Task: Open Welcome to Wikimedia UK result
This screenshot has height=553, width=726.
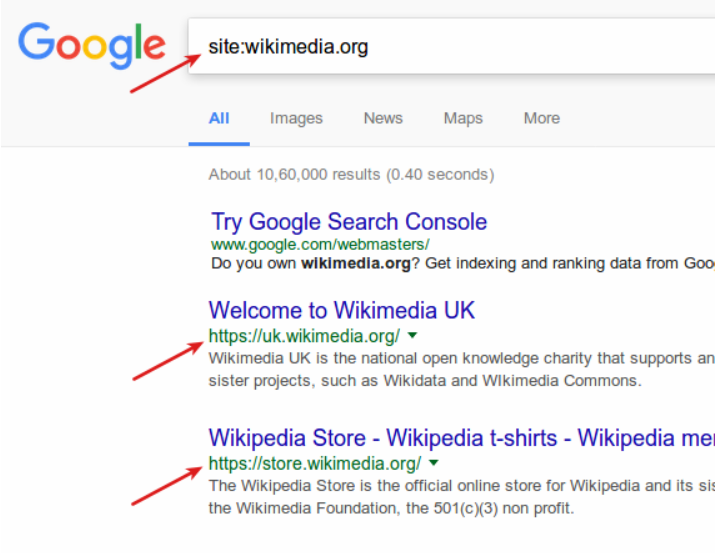Action: [342, 310]
